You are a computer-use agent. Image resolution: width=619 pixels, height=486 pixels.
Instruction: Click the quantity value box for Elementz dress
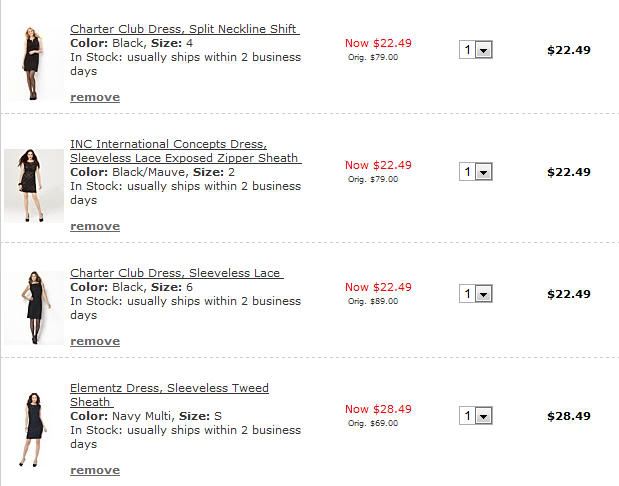[x=467, y=416]
